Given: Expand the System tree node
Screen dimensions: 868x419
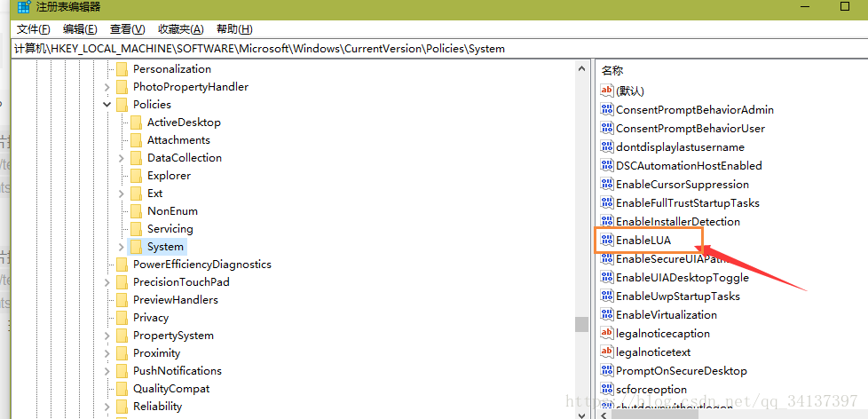Looking at the screenshot, I should coord(122,246).
